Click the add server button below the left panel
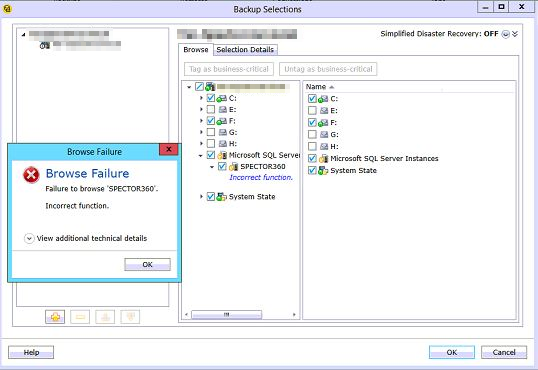The height and width of the screenshot is (370, 538). tap(55, 317)
